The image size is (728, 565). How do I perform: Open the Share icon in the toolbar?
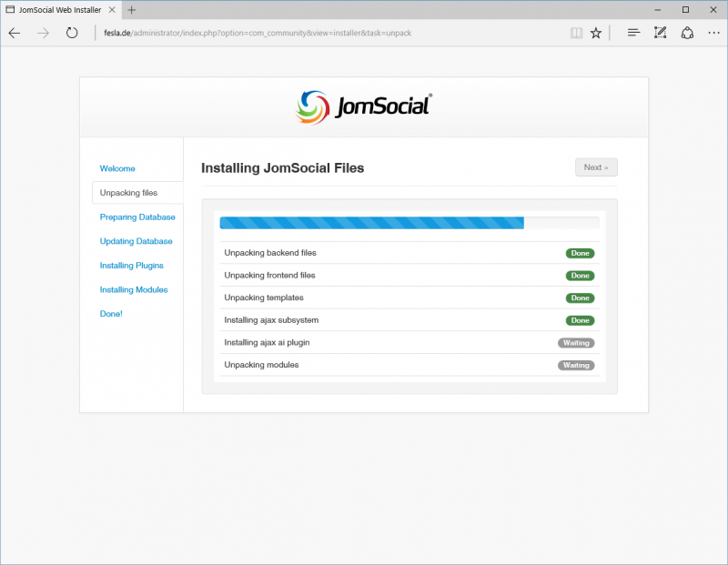[687, 33]
